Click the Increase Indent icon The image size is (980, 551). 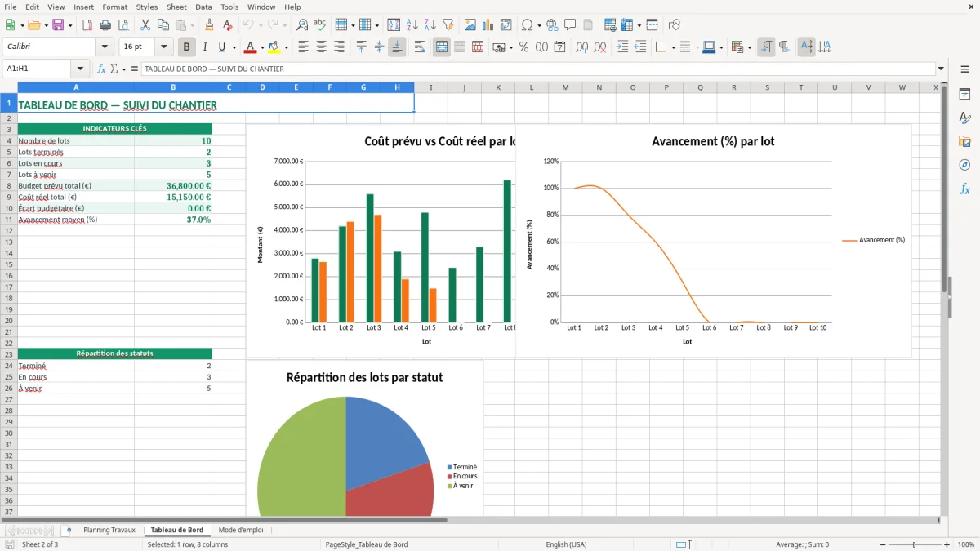pyautogui.click(x=622, y=47)
